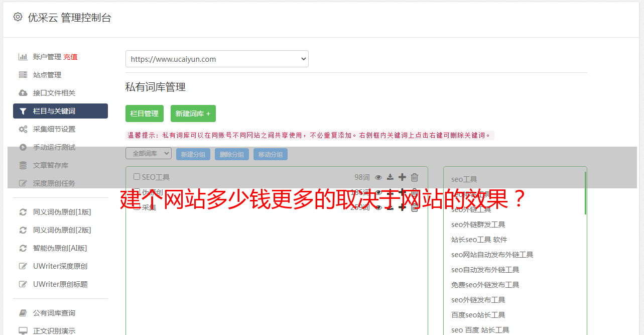
Task: Click the 删除分组 button
Action: [x=232, y=155]
